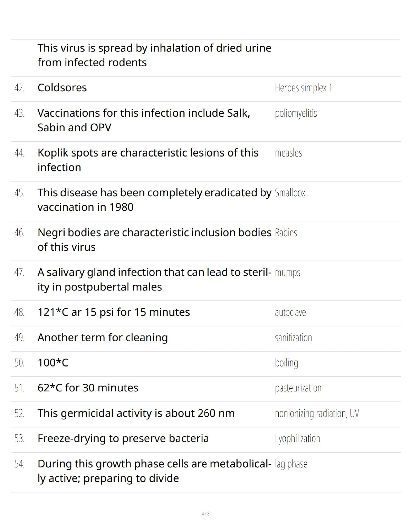The height and width of the screenshot is (532, 411).
Task: Click the '4 / 8' page indicator
Action: coord(205,514)
